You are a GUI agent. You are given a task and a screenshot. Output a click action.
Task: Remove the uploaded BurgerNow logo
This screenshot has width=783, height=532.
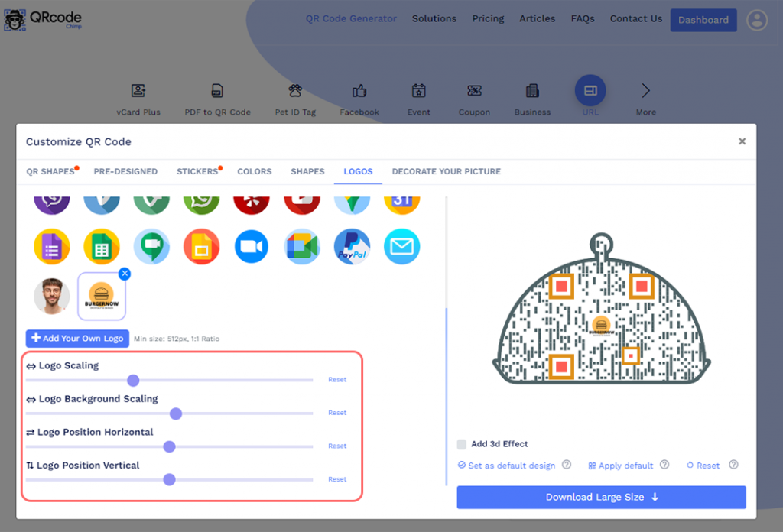(125, 274)
